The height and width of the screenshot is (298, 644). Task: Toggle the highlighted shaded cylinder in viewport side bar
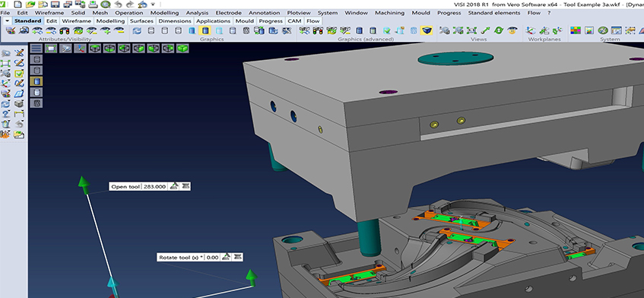[x=36, y=81]
